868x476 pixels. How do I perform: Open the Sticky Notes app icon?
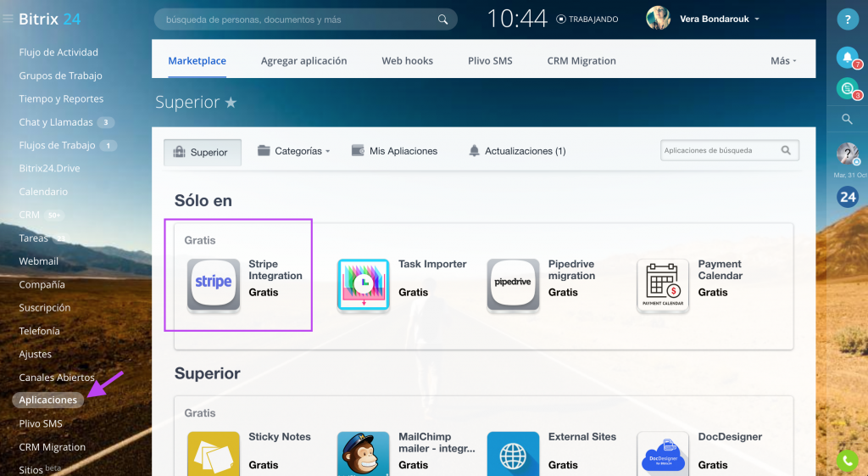[x=214, y=454]
